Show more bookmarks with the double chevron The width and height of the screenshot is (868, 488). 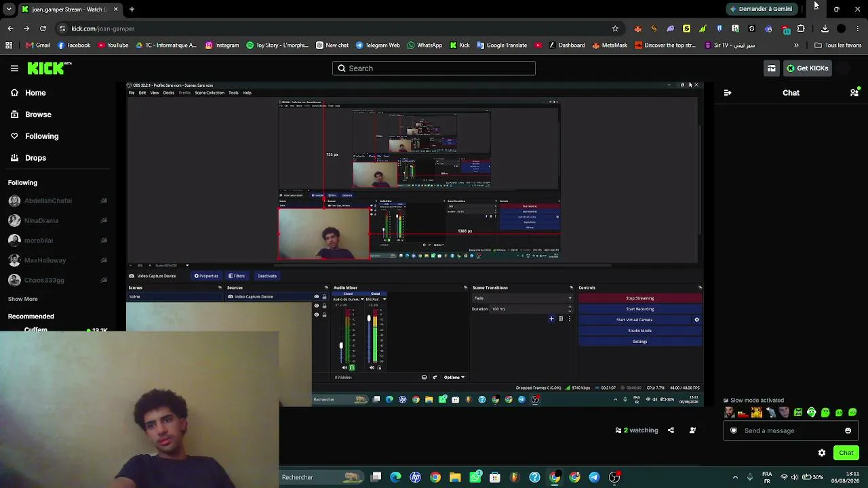(x=796, y=45)
